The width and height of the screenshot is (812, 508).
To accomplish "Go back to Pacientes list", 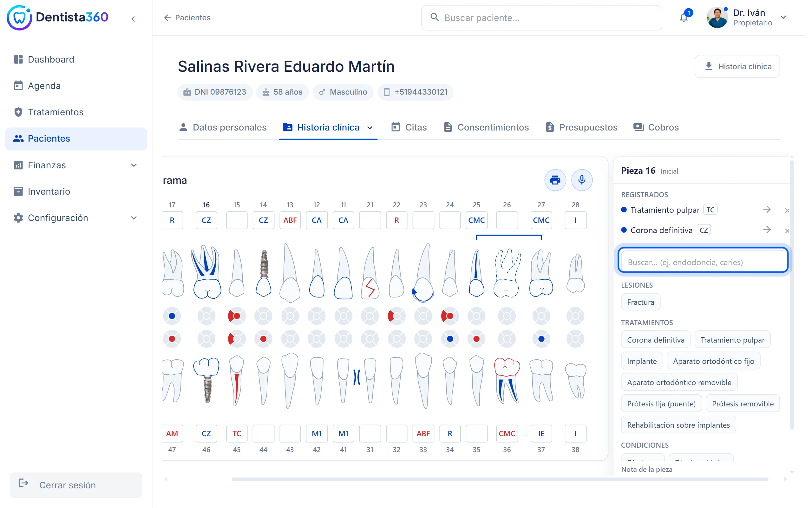I will (187, 17).
